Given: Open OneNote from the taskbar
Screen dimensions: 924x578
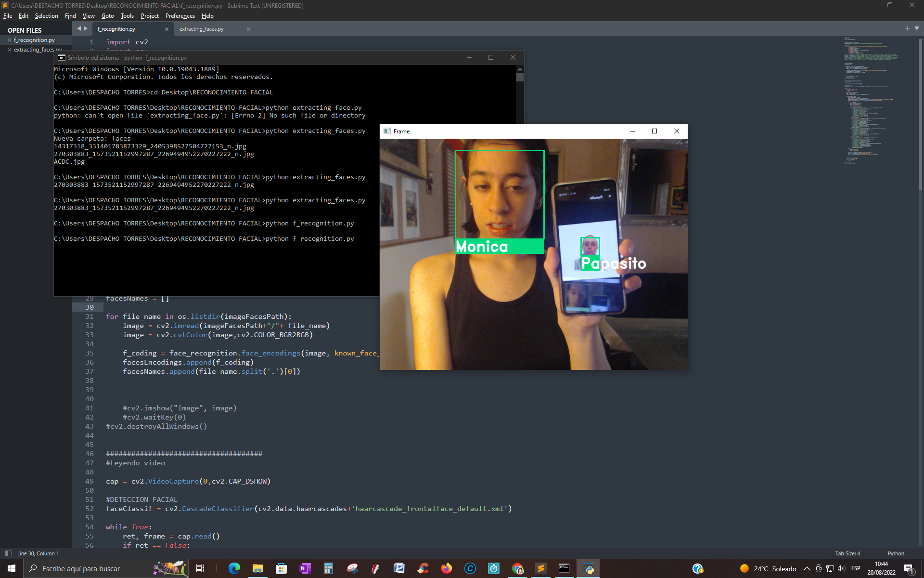Looking at the screenshot, I should [304, 569].
